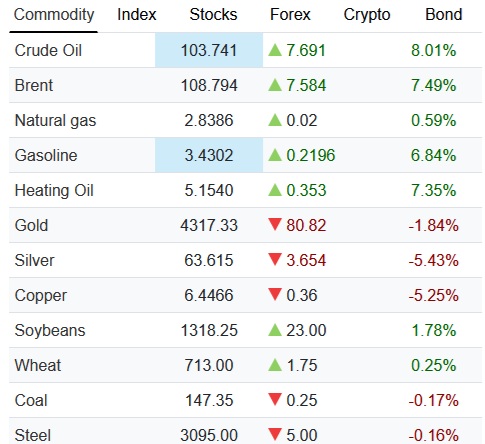The height and width of the screenshot is (444, 485).
Task: Click the green up arrow next to Soybeans
Action: 275,330
